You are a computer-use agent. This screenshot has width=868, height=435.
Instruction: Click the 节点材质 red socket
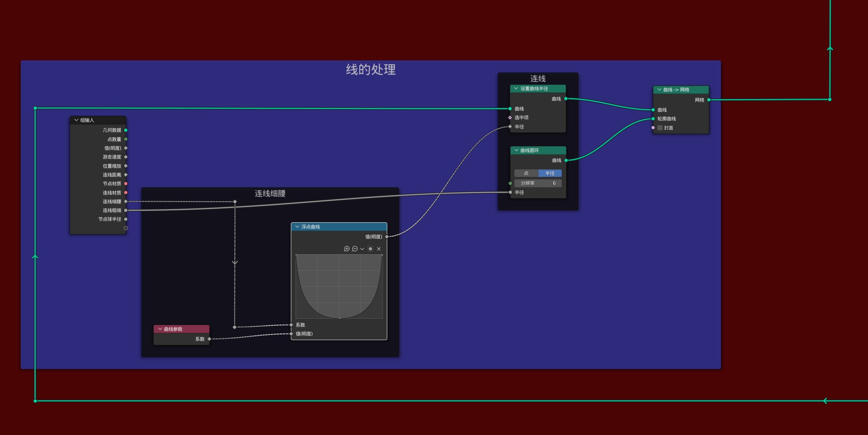(126, 184)
